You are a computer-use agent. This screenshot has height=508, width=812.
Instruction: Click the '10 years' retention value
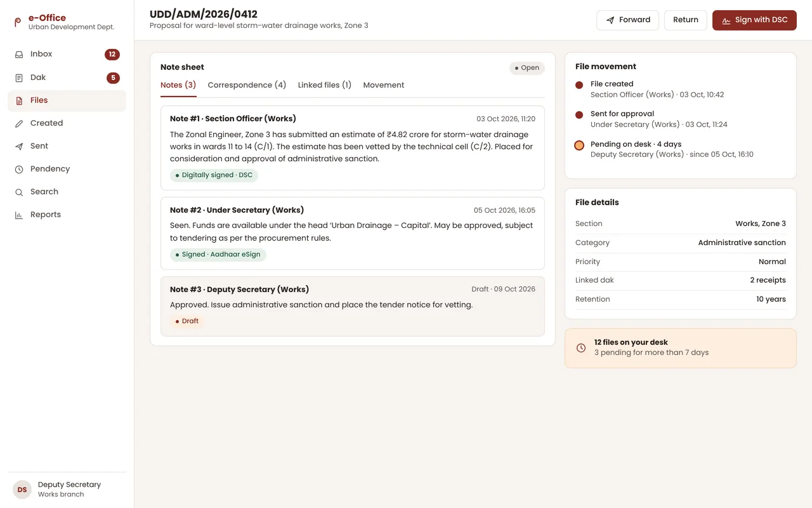point(771,299)
